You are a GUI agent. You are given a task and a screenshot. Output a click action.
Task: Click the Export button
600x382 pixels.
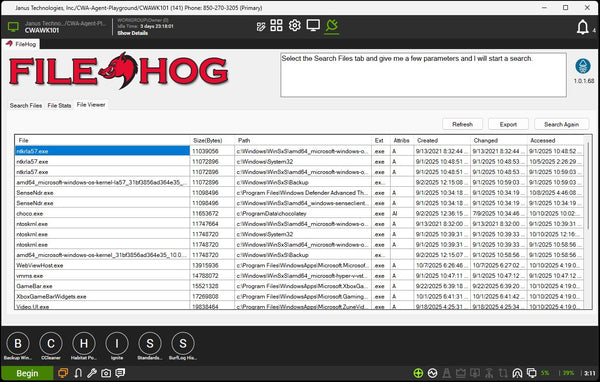508,124
